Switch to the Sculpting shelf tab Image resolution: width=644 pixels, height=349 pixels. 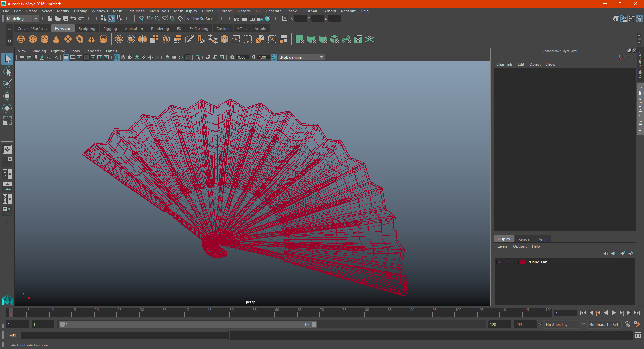click(x=87, y=29)
